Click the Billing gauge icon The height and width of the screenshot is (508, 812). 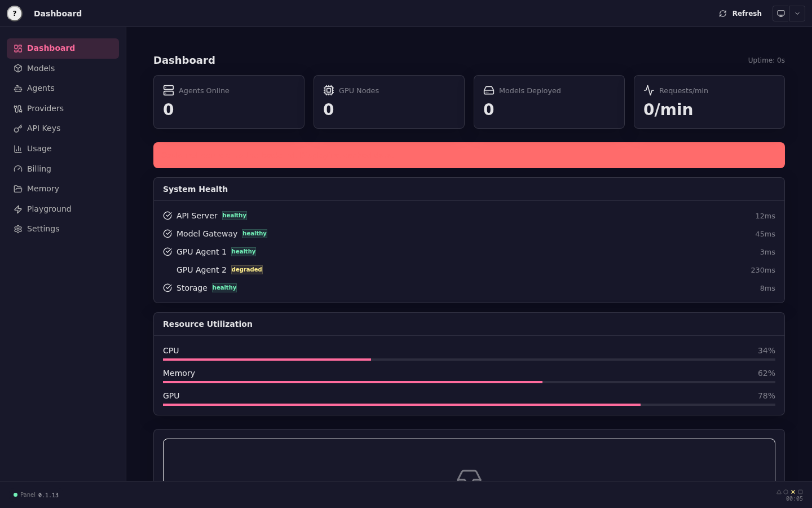click(18, 169)
